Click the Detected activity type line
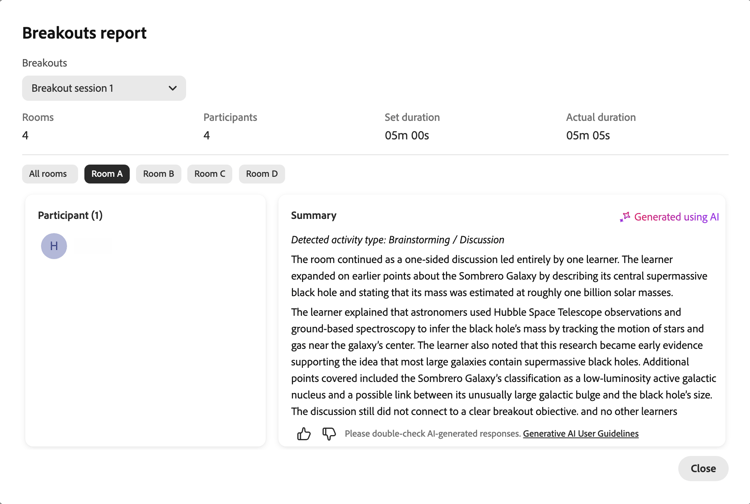 (x=397, y=240)
